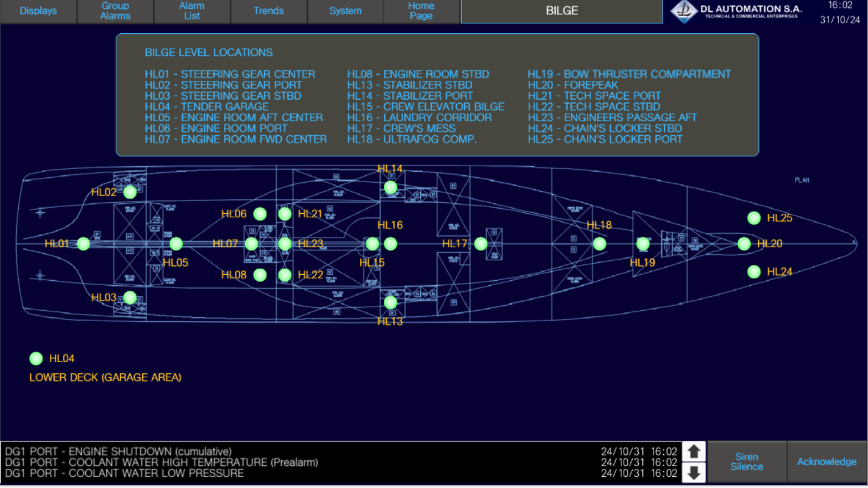
Task: Click the HL14 stabilizer port indicator
Action: (x=390, y=187)
